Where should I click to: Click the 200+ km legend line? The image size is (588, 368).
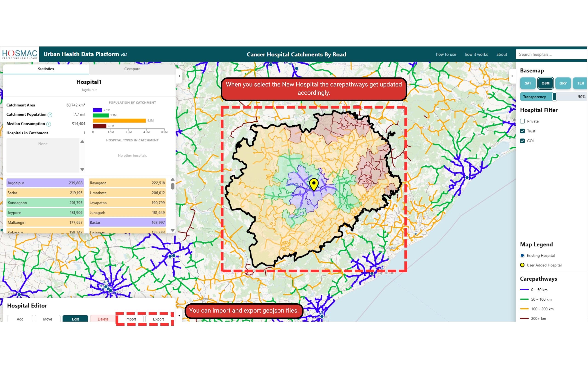click(x=524, y=318)
